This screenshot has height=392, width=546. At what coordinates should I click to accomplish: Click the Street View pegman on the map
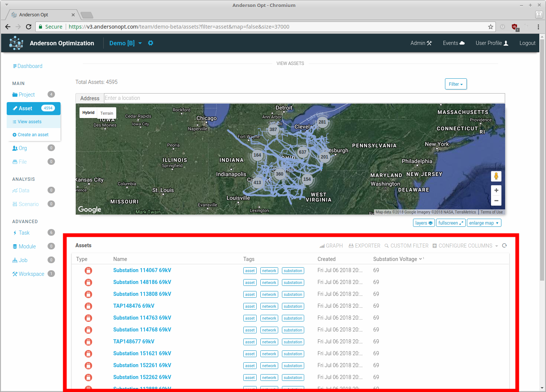496,176
